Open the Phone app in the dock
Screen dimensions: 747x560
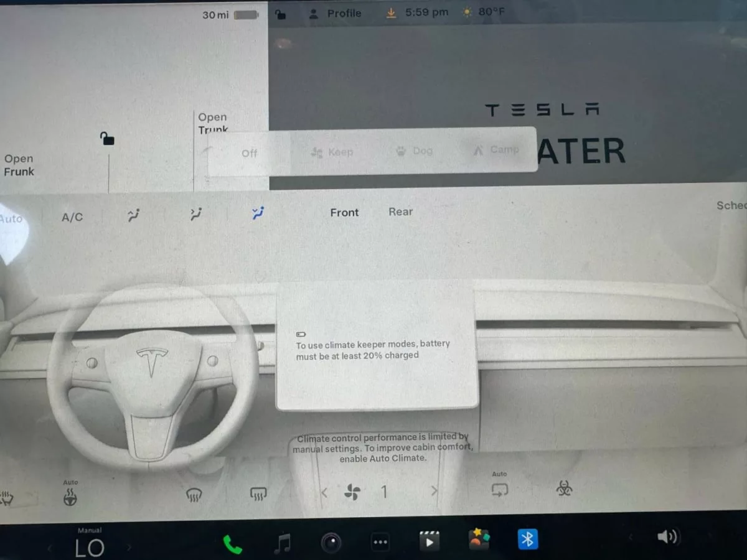click(x=232, y=544)
